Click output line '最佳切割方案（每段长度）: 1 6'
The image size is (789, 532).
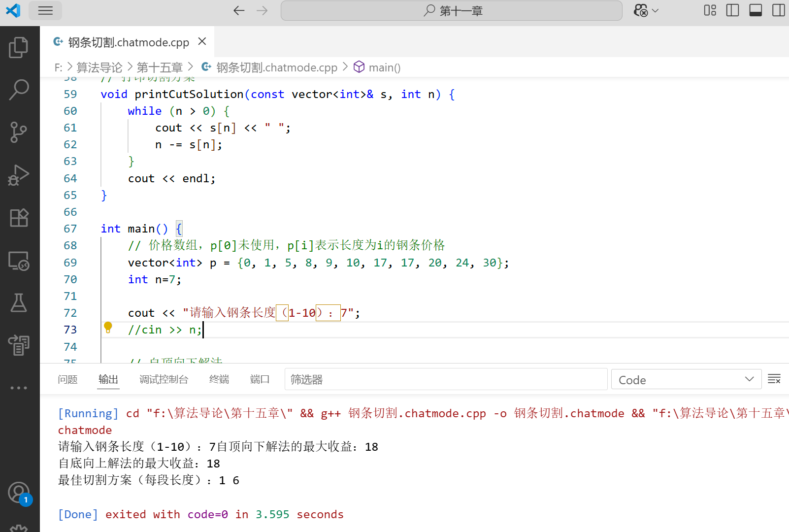[148, 480]
